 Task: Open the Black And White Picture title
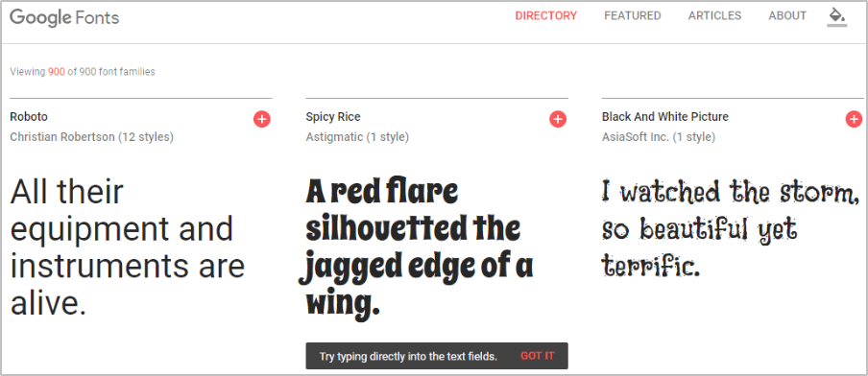(664, 117)
